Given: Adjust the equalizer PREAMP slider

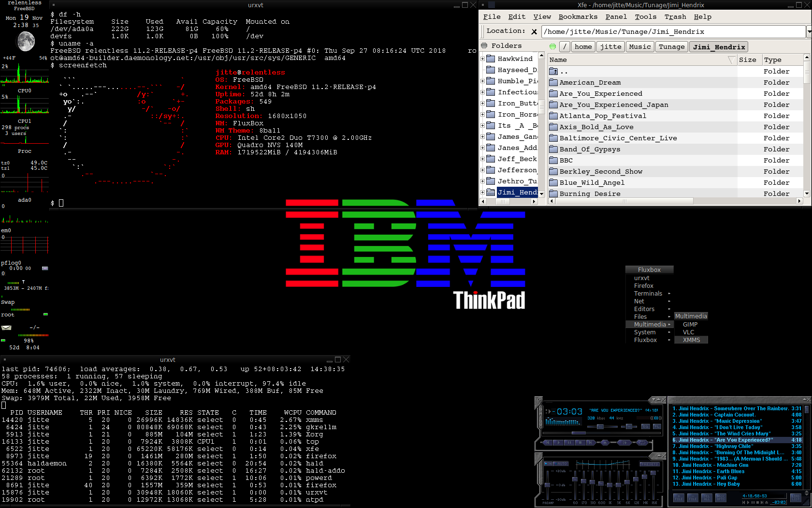Looking at the screenshot, I should (548, 484).
